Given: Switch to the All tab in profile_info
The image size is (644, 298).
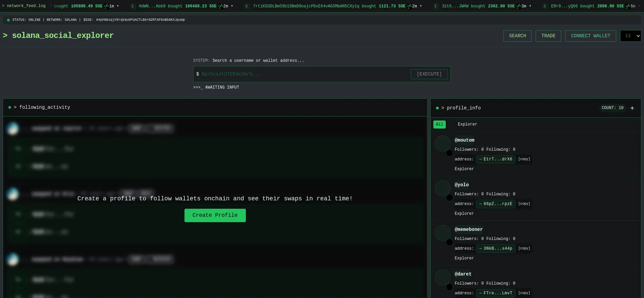Looking at the screenshot, I should 439,125.
